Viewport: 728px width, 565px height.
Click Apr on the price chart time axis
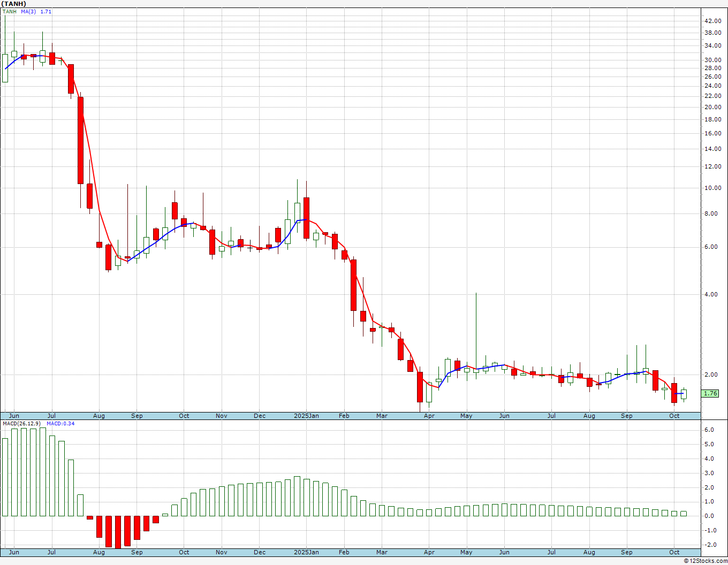click(x=429, y=416)
